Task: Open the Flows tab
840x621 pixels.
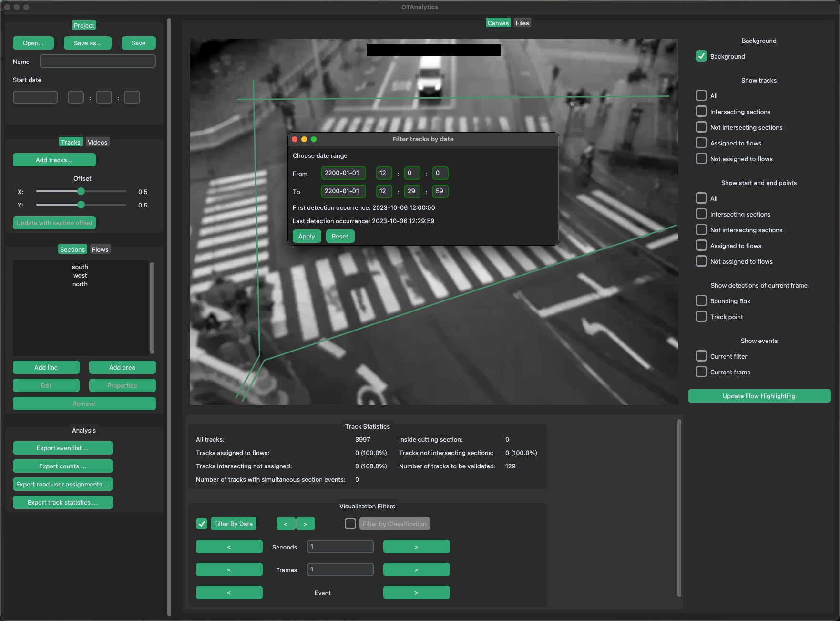Action: point(100,249)
